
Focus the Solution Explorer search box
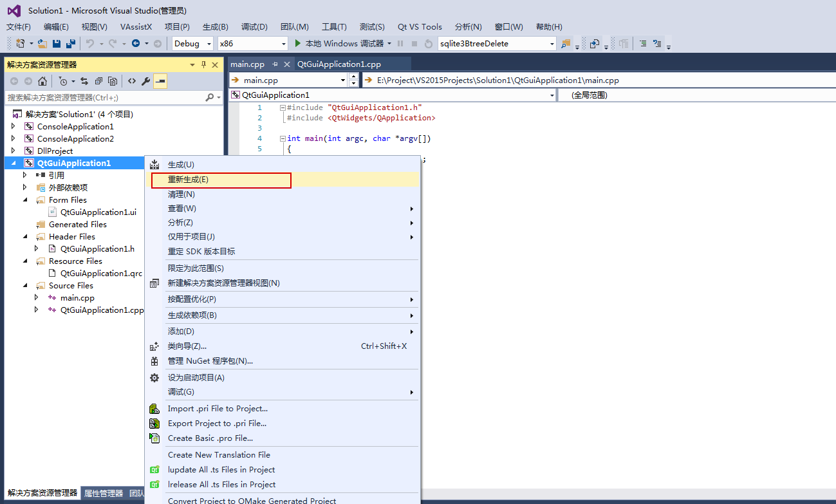point(104,97)
